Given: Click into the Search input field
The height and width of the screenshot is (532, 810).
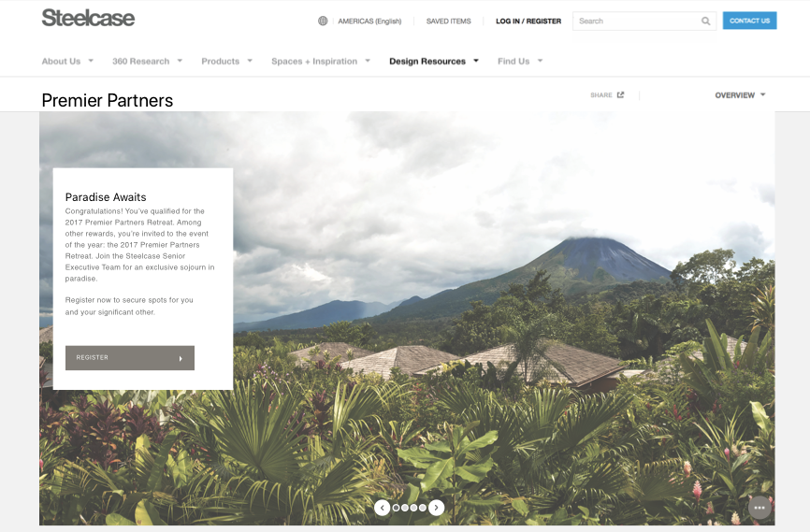Looking at the screenshot, I should 636,22.
